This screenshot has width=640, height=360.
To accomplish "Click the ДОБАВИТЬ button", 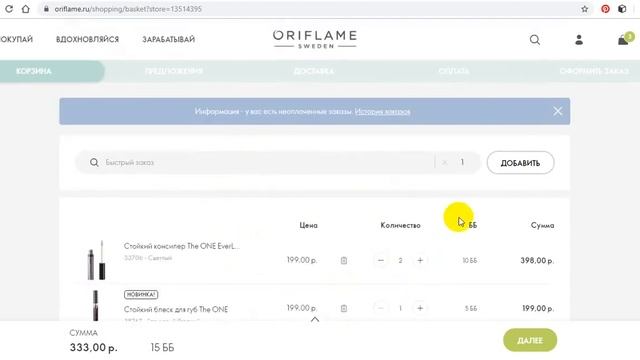I will (x=520, y=163).
